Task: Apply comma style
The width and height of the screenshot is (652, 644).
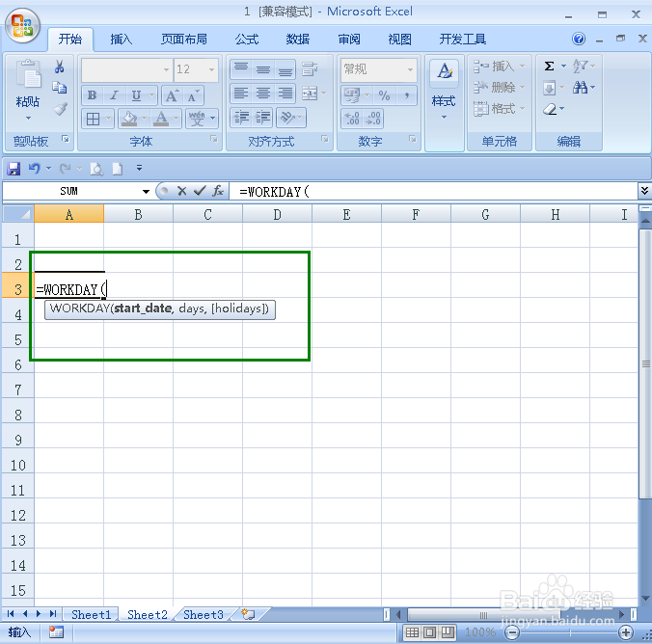Action: click(x=406, y=95)
